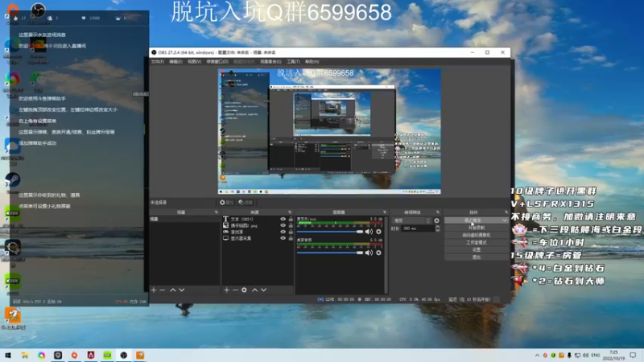Click the OBS preview canvas
The width and height of the screenshot is (644, 362).
pos(329,131)
